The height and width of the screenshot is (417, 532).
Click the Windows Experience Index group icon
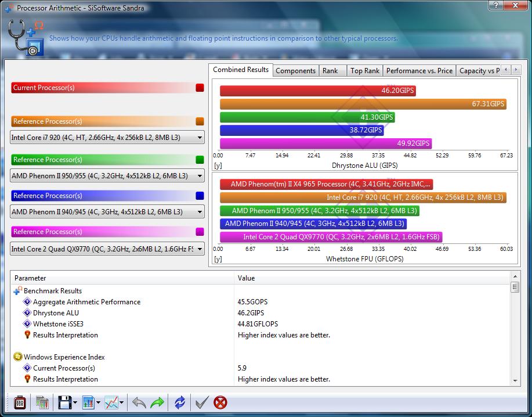click(x=17, y=357)
